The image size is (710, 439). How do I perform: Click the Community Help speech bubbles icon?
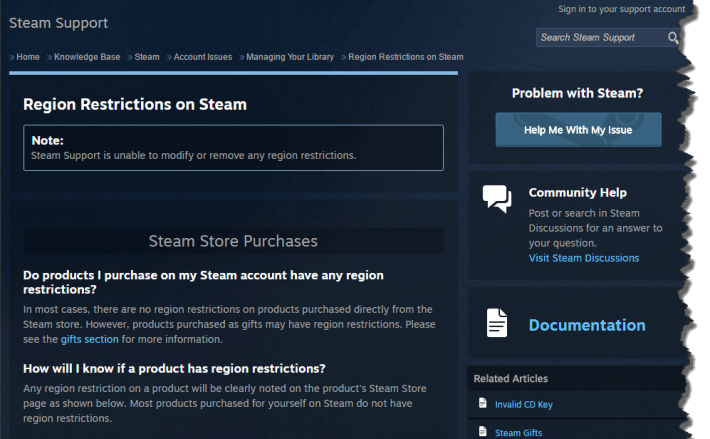[497, 198]
